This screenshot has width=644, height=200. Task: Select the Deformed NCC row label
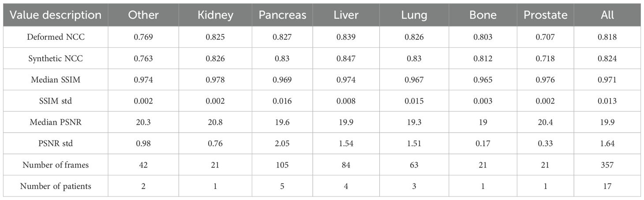[x=56, y=38]
